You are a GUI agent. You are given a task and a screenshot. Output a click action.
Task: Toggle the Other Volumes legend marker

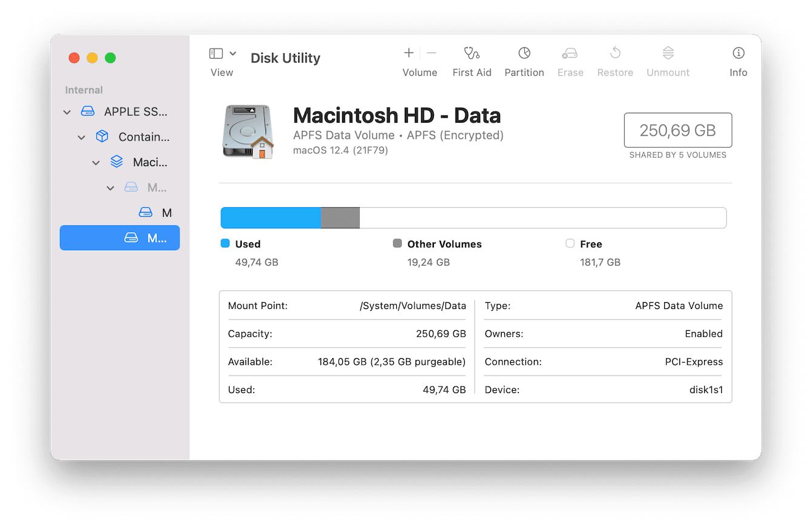[397, 243]
